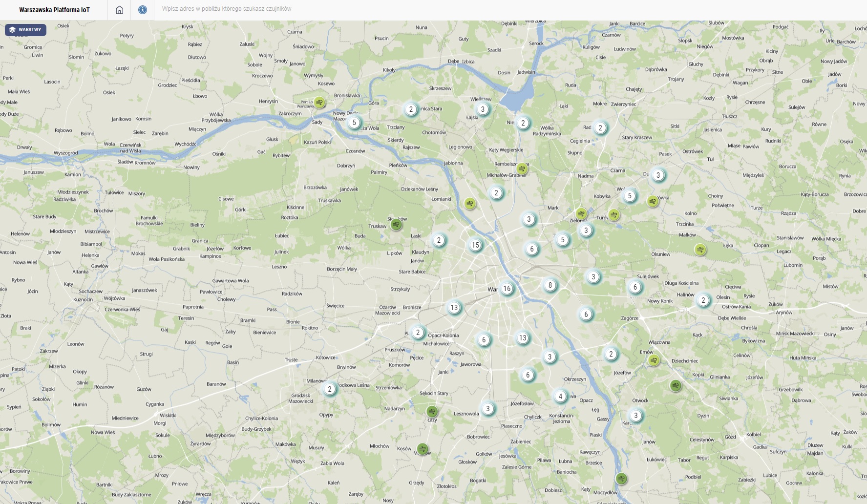The image size is (867, 504).
Task: Click the sensor marker near Truskaw
Action: [396, 225]
